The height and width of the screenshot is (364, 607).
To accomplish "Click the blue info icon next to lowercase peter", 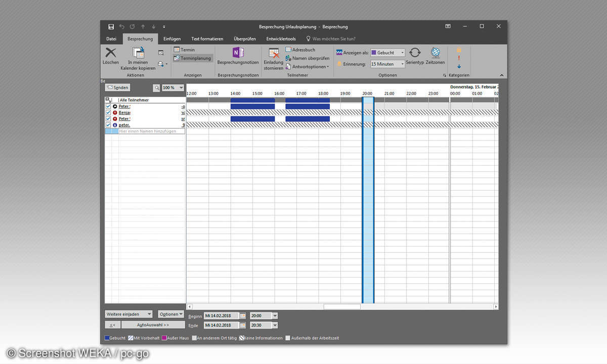I will point(115,125).
